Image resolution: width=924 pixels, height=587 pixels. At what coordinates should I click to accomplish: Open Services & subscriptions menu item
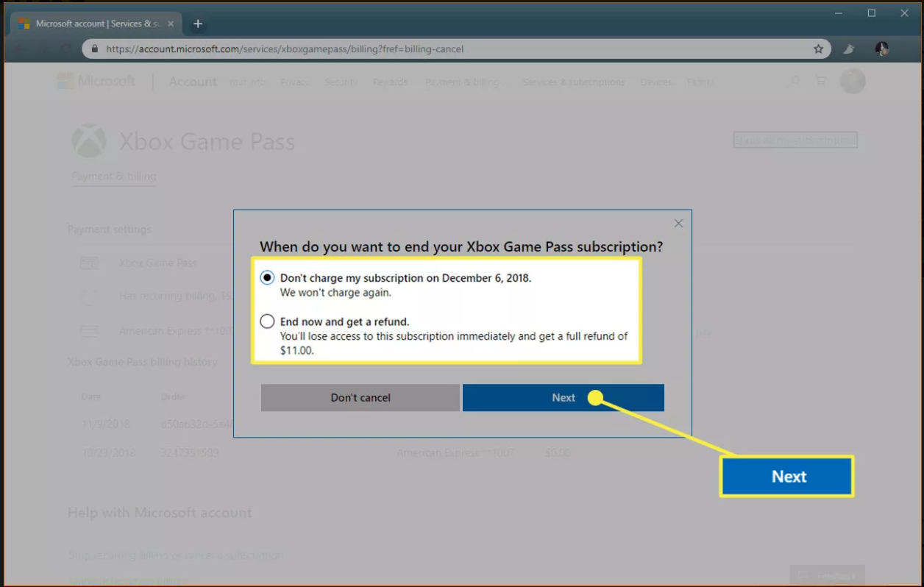574,82
